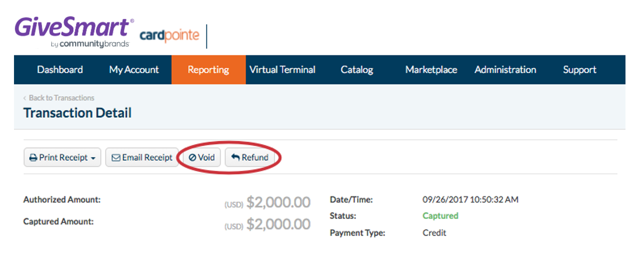644x260 pixels.
Task: Open the Administration menu
Action: [x=505, y=70]
